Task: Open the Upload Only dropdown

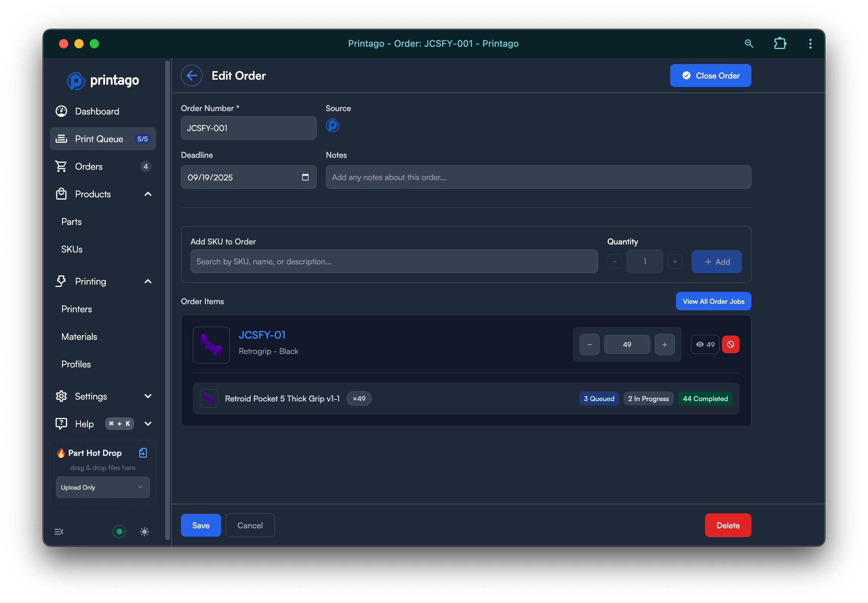Action: (103, 487)
